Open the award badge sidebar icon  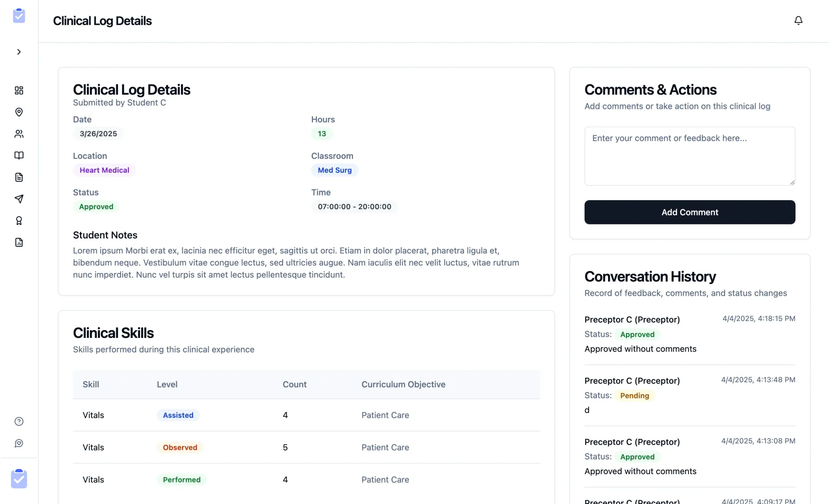[x=19, y=221]
